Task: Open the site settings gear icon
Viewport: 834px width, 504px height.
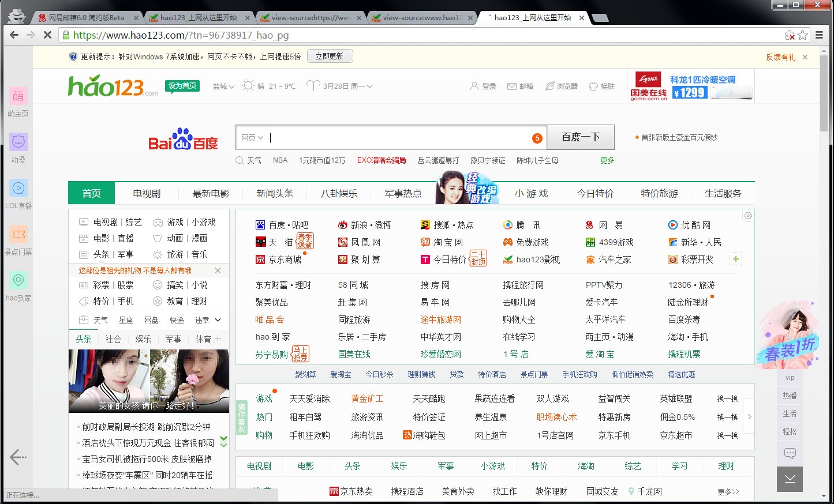Action: pyautogui.click(x=748, y=216)
